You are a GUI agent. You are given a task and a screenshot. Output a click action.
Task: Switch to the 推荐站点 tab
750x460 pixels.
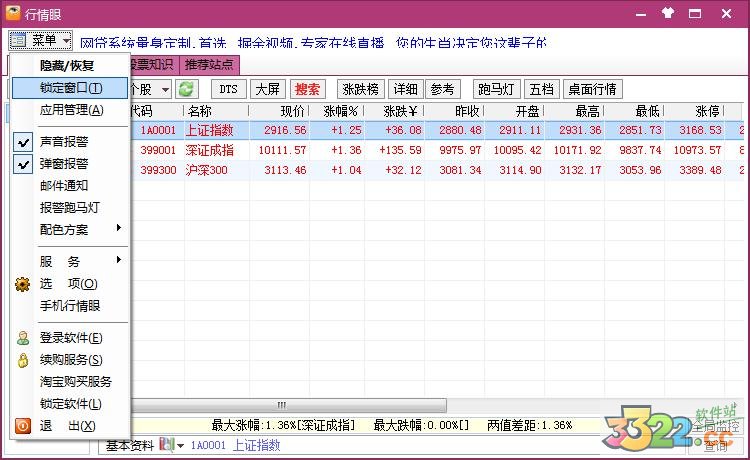pos(209,65)
